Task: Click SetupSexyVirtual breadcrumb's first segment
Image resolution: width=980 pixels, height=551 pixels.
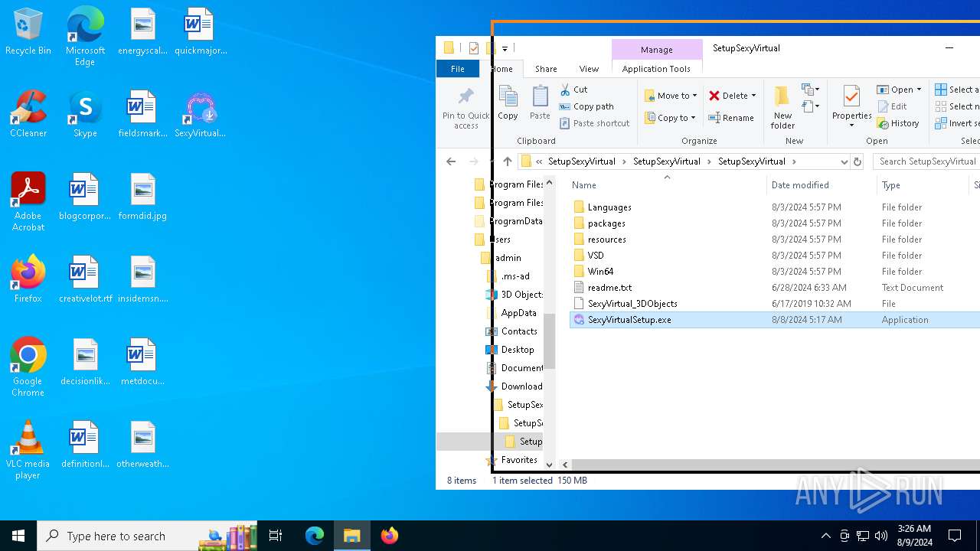Action: pos(582,161)
